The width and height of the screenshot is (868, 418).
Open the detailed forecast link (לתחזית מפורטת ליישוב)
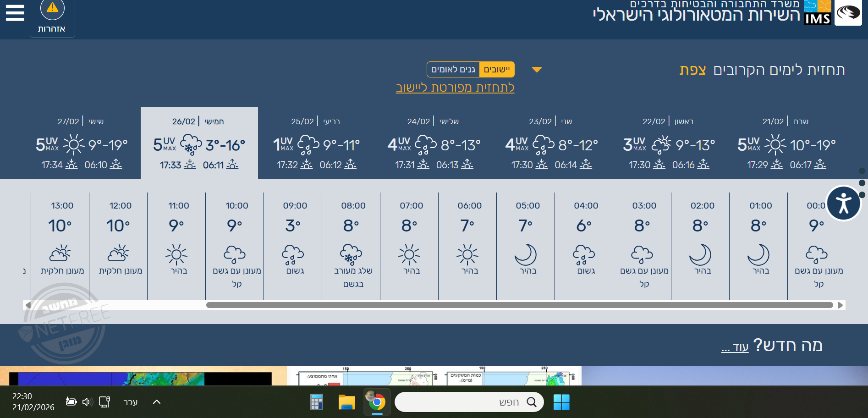point(455,88)
